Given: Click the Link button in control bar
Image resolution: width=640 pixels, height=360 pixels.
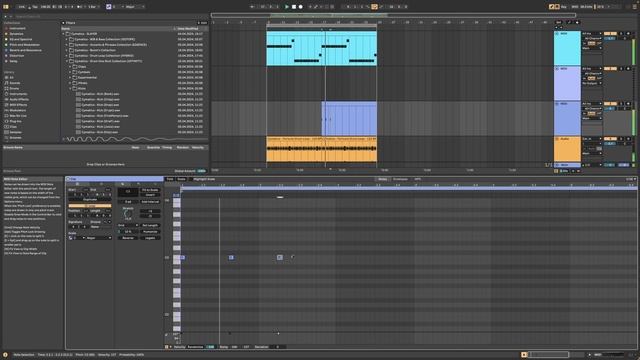Looking at the screenshot, I should (x=21, y=7).
